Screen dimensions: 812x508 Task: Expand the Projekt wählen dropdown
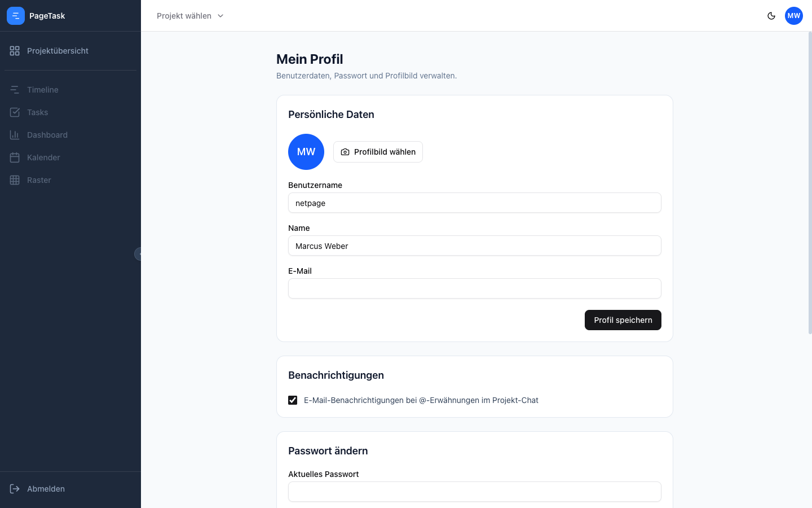[190, 16]
